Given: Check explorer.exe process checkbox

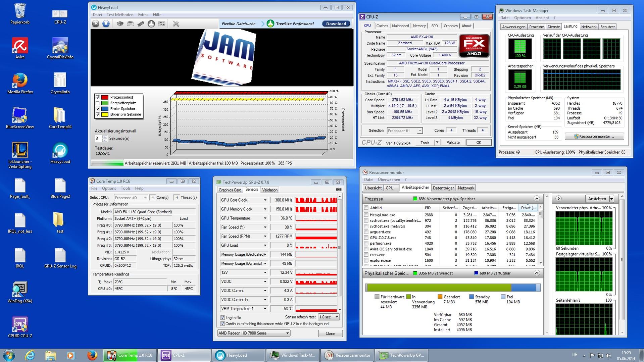Looking at the screenshot, I should pyautogui.click(x=366, y=261).
